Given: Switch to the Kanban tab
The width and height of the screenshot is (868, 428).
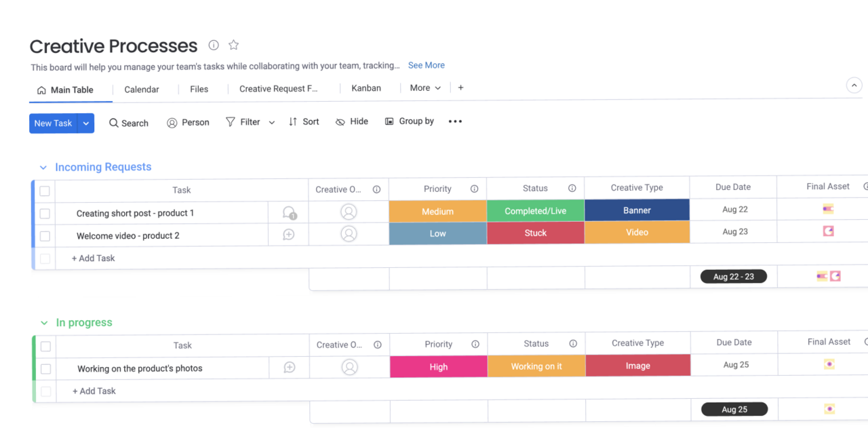Looking at the screenshot, I should click(x=366, y=88).
